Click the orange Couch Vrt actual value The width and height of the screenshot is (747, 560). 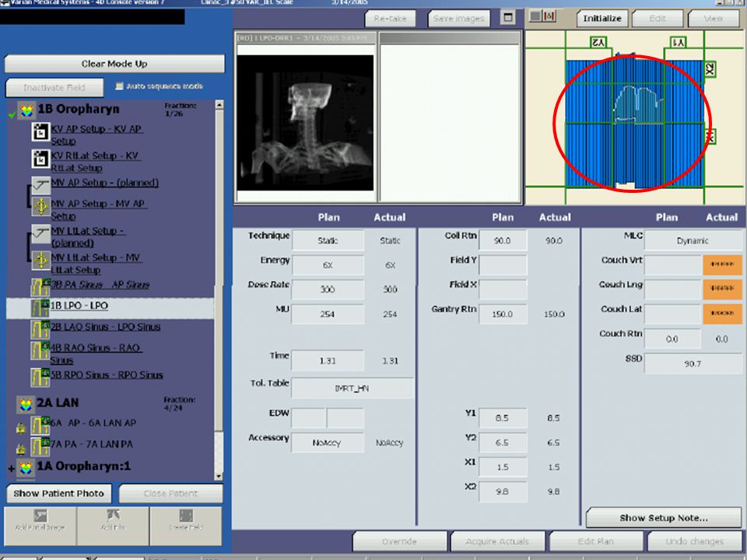[x=722, y=264]
